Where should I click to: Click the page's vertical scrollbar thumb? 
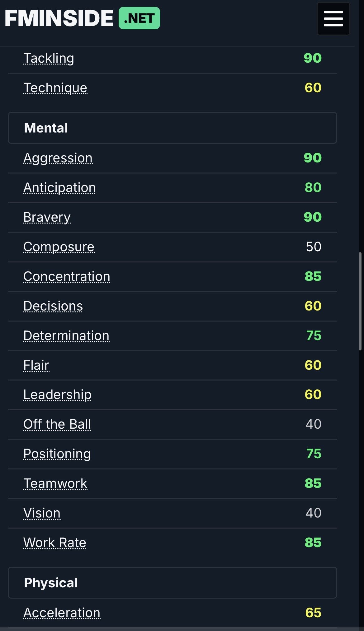coord(360,301)
